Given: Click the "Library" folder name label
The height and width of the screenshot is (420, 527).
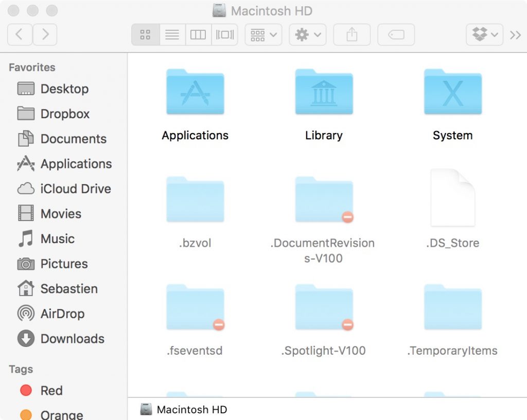Looking at the screenshot, I should coord(324,136).
